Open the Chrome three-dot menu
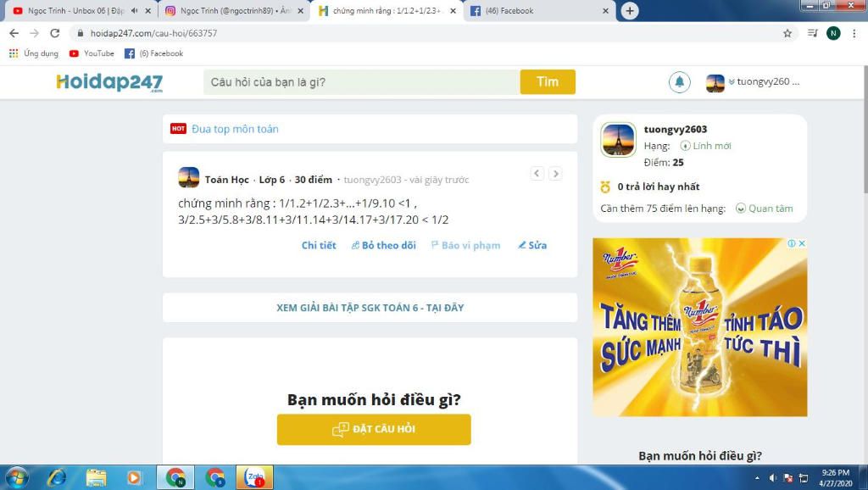 (854, 33)
